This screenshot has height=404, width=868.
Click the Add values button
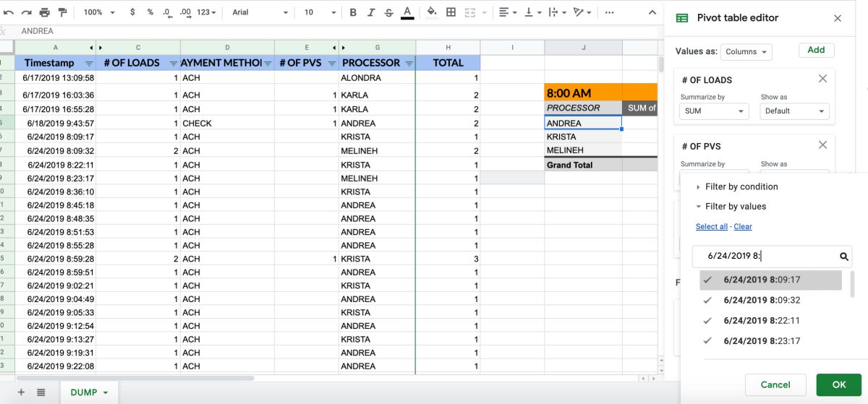(x=816, y=50)
